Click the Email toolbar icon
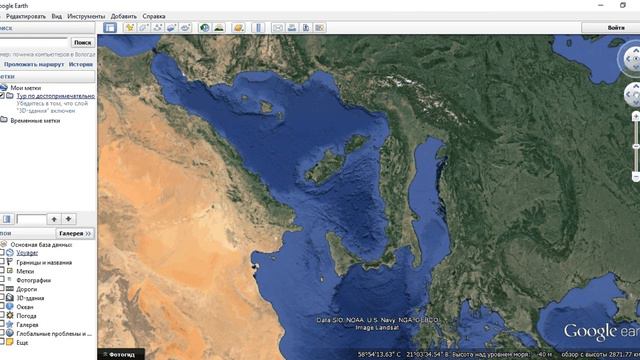Image resolution: width=640 pixels, height=360 pixels. click(278, 27)
